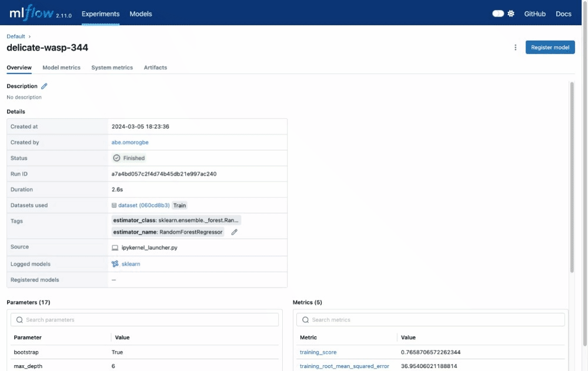Open the Models page in top navigation
This screenshot has width=588, height=371.
[141, 14]
